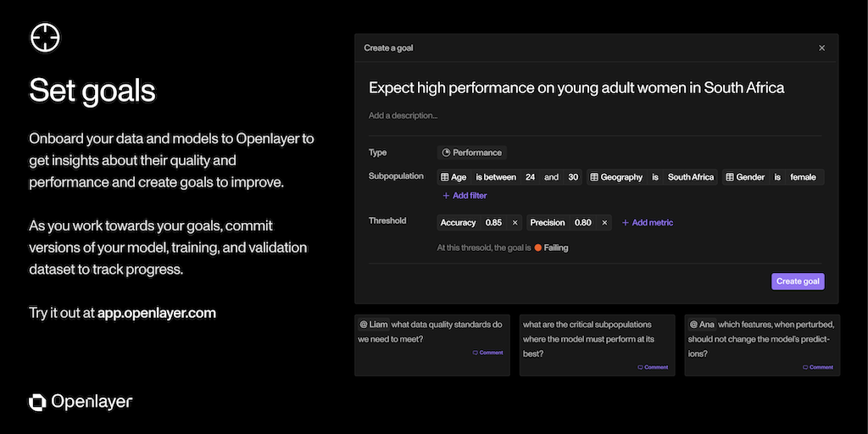Click the Add a description field
Viewport: 868px width, 434px height.
[403, 115]
